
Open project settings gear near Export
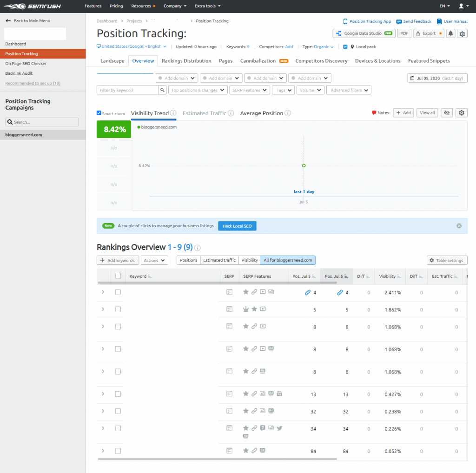pyautogui.click(x=462, y=33)
